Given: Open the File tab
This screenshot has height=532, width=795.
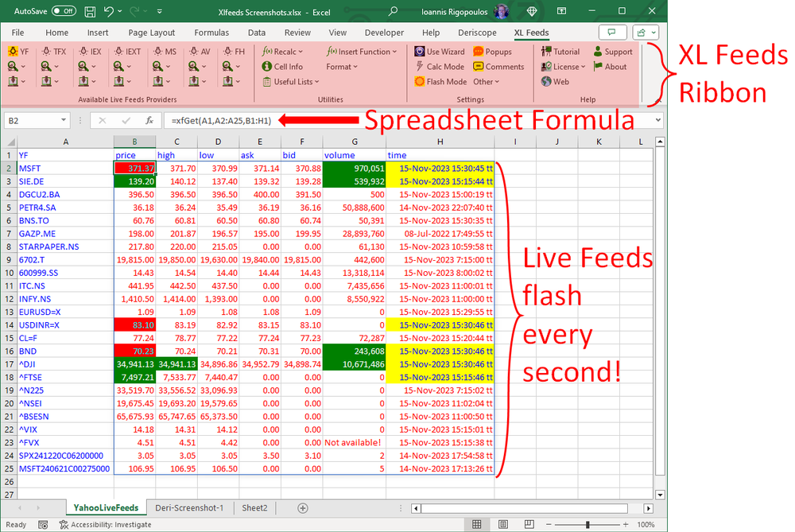Looking at the screenshot, I should (17, 33).
